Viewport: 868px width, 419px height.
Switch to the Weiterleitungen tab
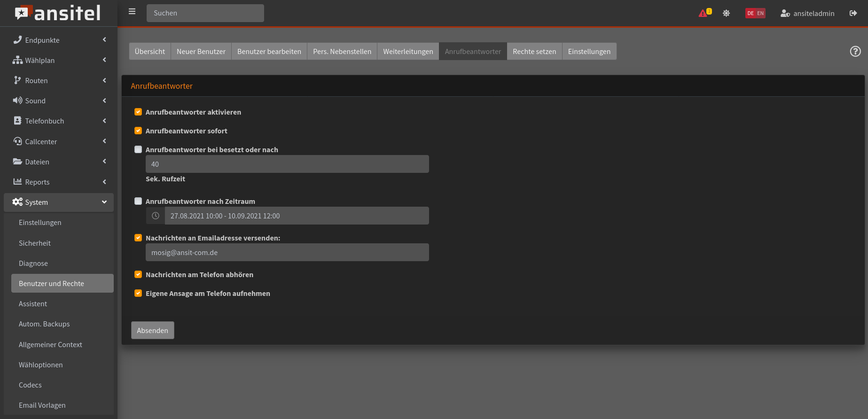pyautogui.click(x=408, y=52)
